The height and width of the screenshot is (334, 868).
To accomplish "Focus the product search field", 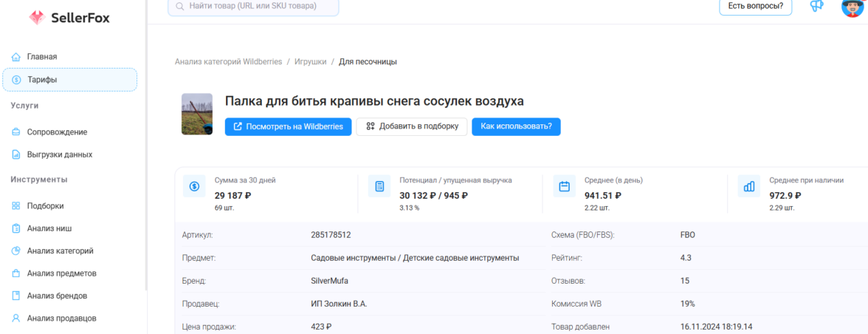I will 253,7.
